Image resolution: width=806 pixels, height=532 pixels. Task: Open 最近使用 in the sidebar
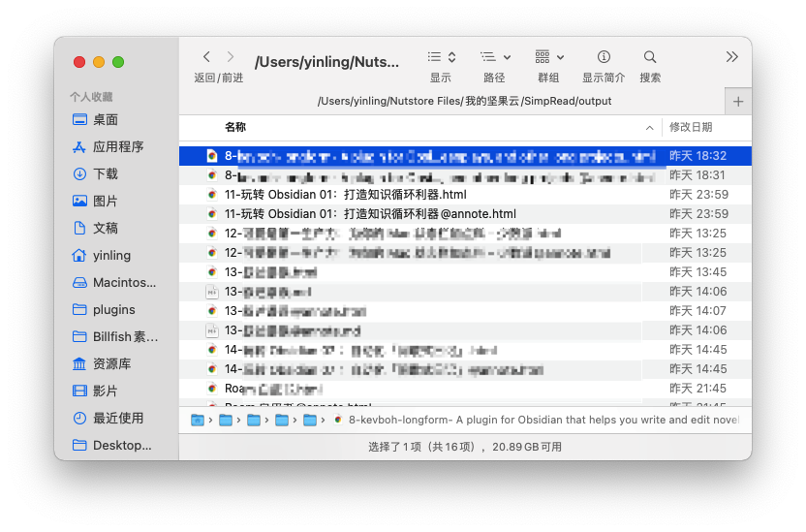(116, 419)
